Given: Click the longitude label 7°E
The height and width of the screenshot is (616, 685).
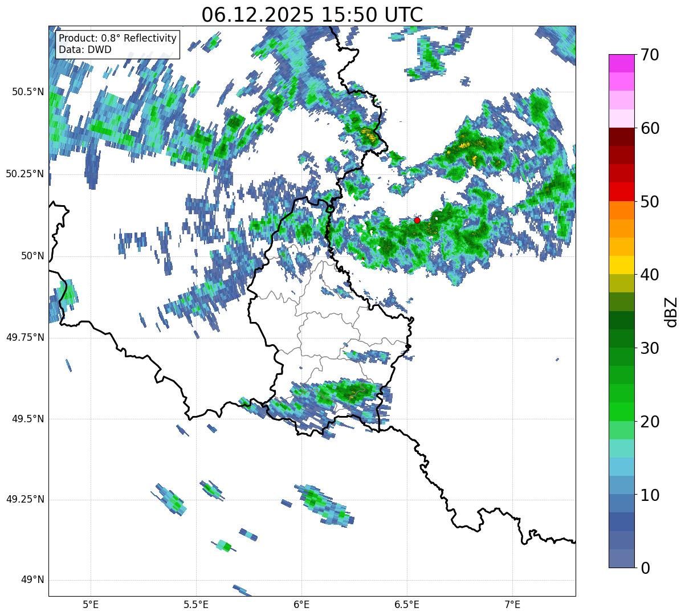Looking at the screenshot, I should 512,605.
